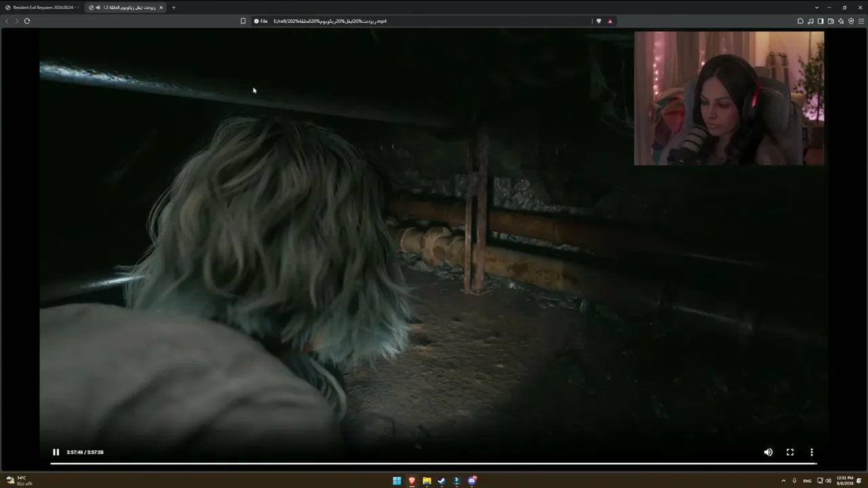Open the Brave Wallet
Screen dimensions: 868x488
pos(831,21)
